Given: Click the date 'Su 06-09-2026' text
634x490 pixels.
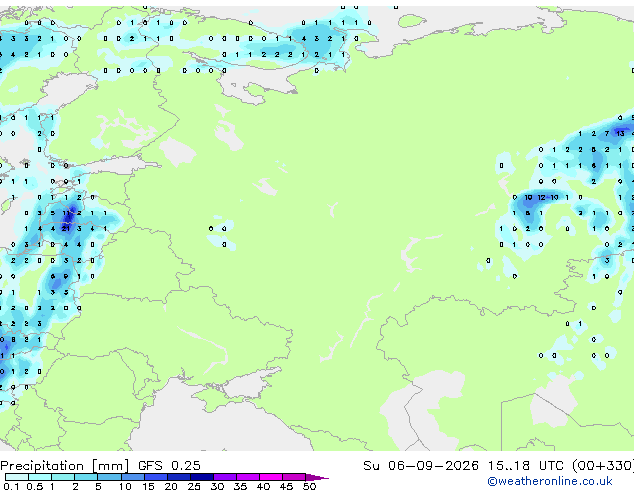Looking at the screenshot, I should (421, 466).
